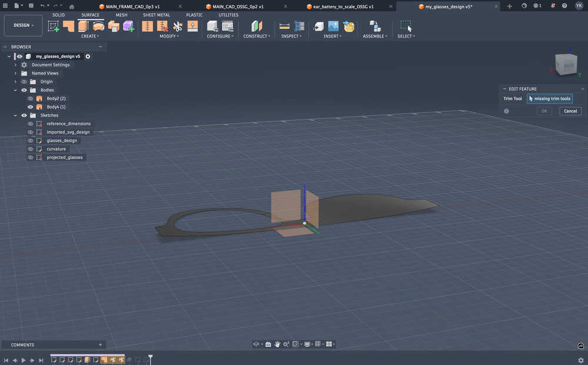Viewport: 588px width, 365px height.
Task: Click the Look At camera icon
Action: [x=268, y=344]
